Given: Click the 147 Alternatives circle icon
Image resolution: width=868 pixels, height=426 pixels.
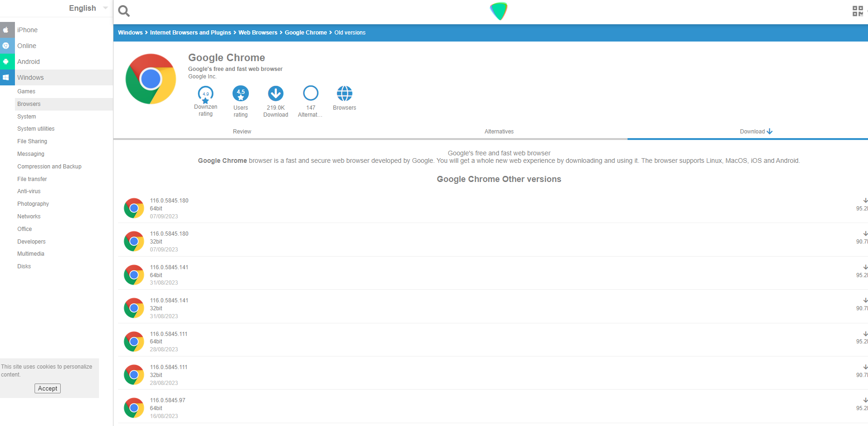Looking at the screenshot, I should [x=311, y=93].
